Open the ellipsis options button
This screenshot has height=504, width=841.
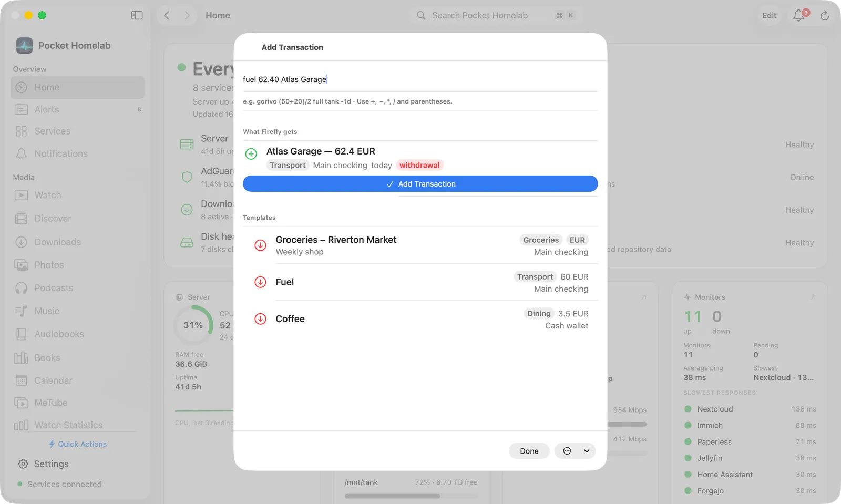567,451
